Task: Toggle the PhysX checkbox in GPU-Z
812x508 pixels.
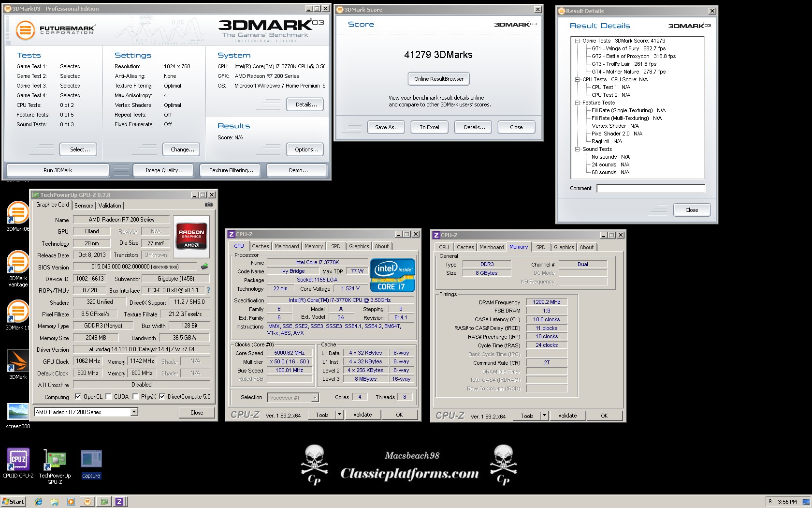Action: (x=136, y=396)
